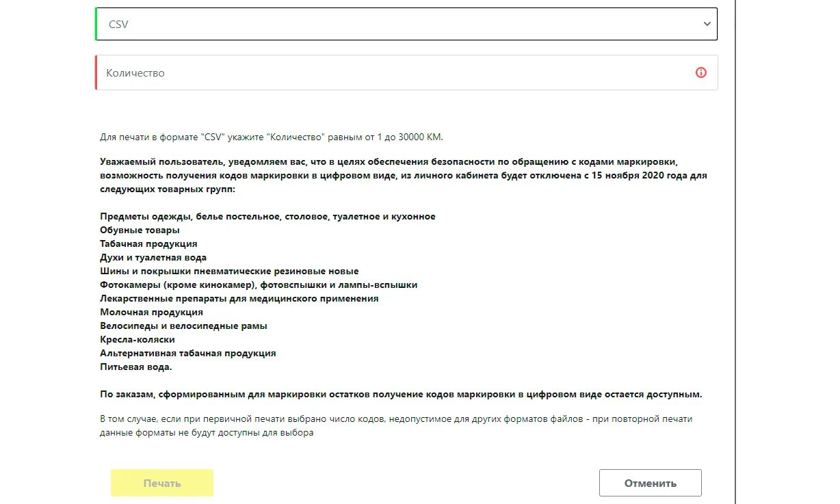This screenshot has width=840, height=504.
Task: Click the 'Для печати в формате "CSV"' hint line
Action: [x=272, y=137]
